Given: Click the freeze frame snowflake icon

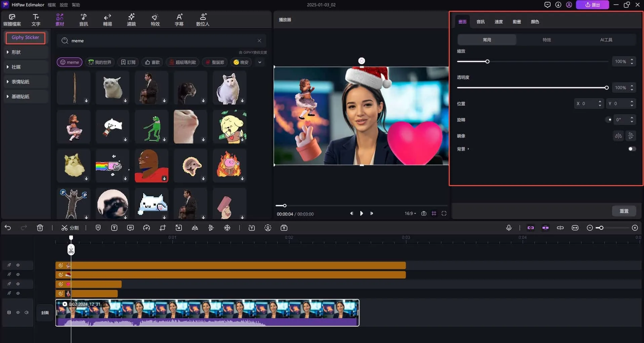Looking at the screenshot, I should [x=227, y=228].
